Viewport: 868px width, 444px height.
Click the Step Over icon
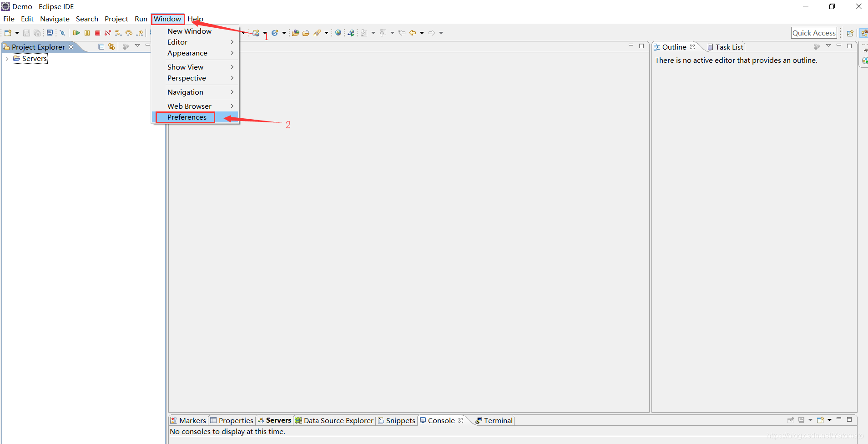pyautogui.click(x=129, y=33)
